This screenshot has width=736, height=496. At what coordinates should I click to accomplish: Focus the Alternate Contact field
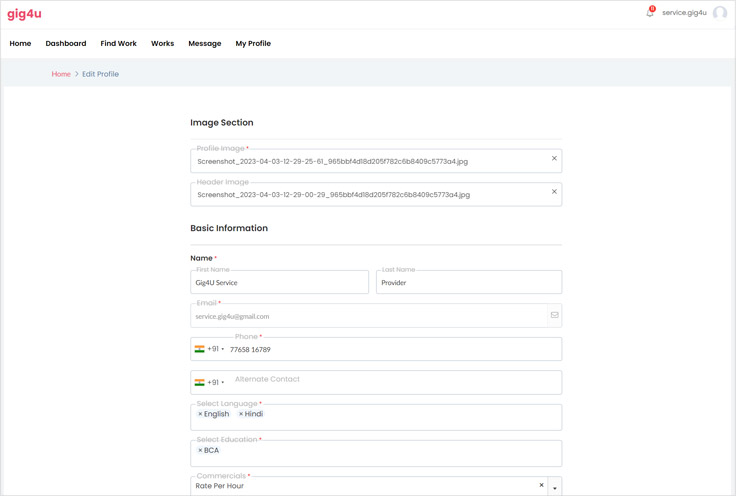tap(390, 383)
